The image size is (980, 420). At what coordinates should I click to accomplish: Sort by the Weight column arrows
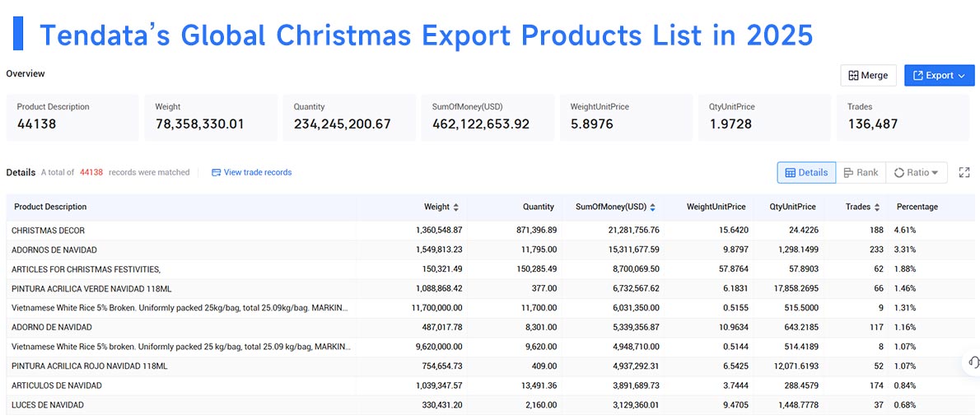click(455, 207)
